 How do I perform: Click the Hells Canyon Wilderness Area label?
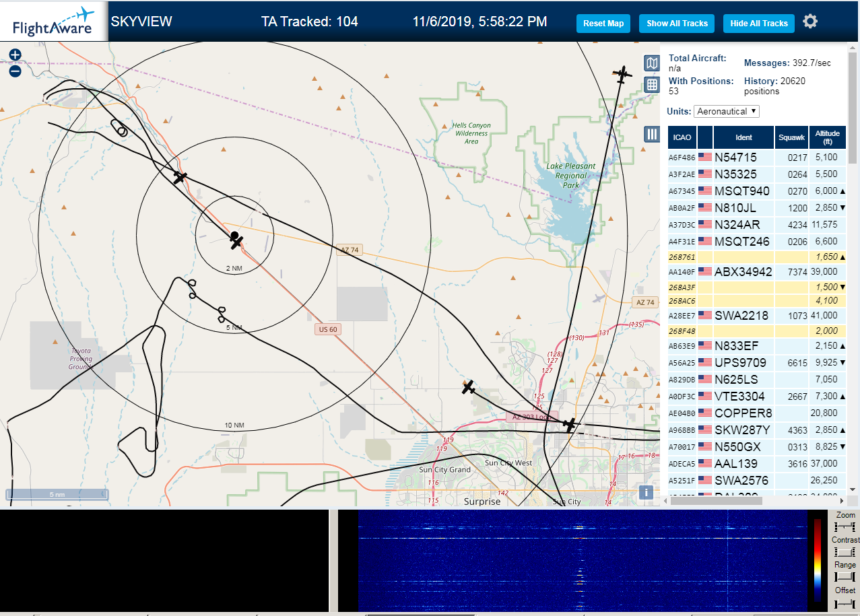(x=471, y=133)
